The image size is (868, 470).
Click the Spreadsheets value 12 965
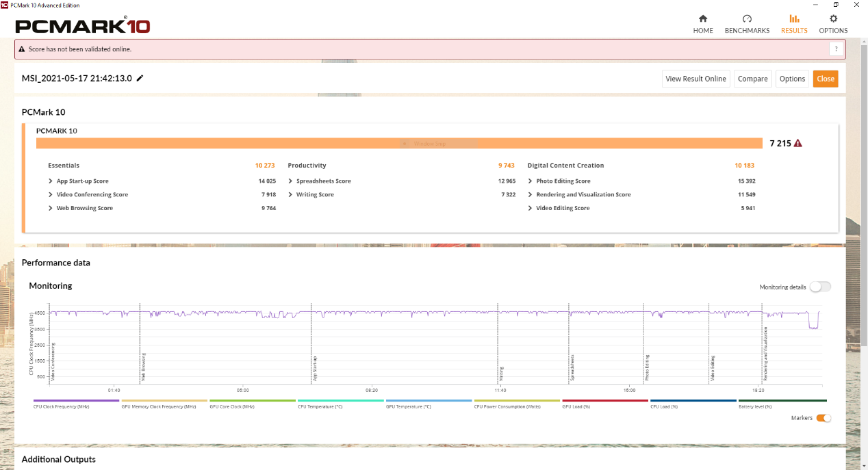click(507, 181)
